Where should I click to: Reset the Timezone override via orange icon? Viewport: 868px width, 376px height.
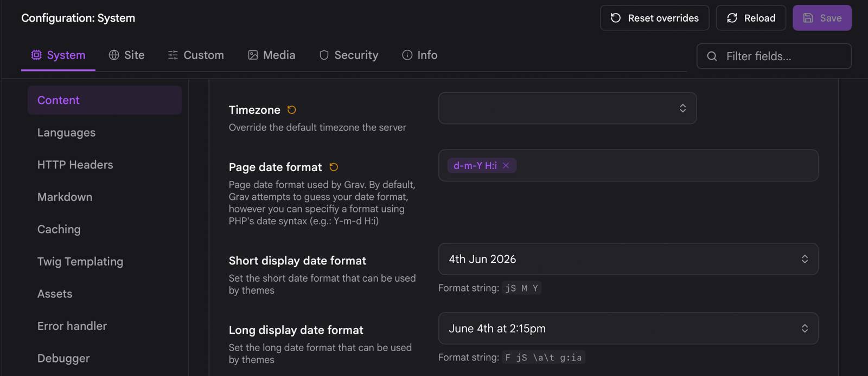point(292,110)
